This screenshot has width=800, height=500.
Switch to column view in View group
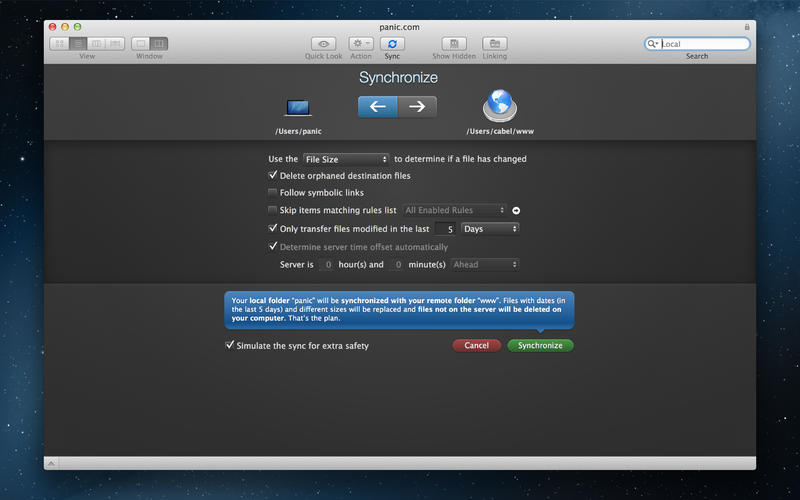click(x=96, y=44)
